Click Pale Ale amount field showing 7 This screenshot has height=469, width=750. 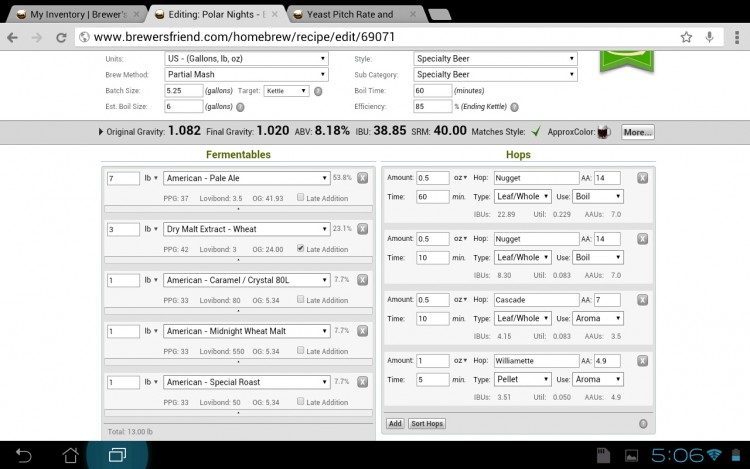[x=123, y=178]
